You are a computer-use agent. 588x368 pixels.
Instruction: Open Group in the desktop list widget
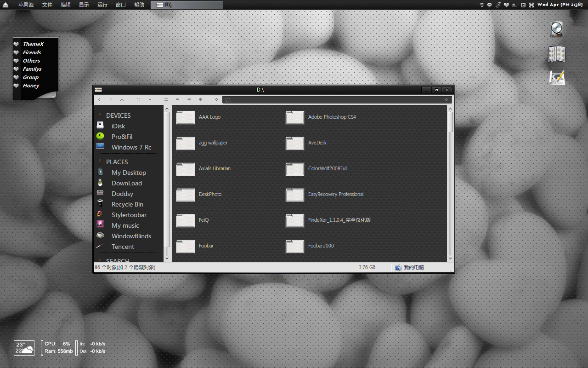[x=31, y=77]
